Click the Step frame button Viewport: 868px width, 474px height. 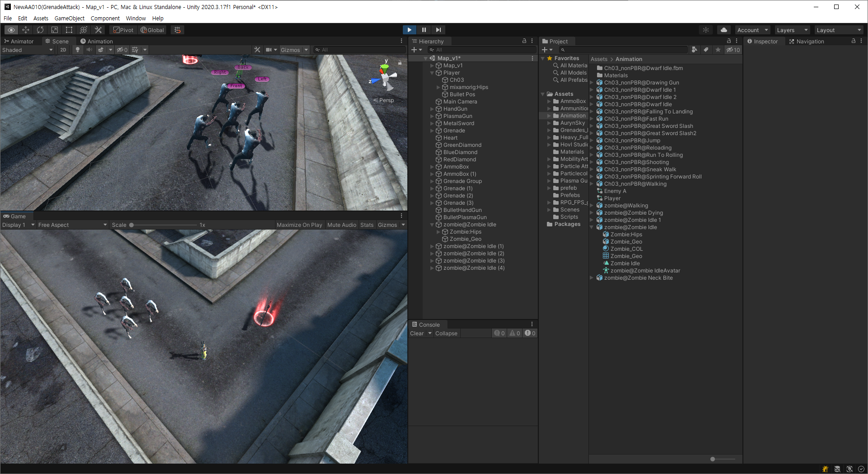[438, 30]
